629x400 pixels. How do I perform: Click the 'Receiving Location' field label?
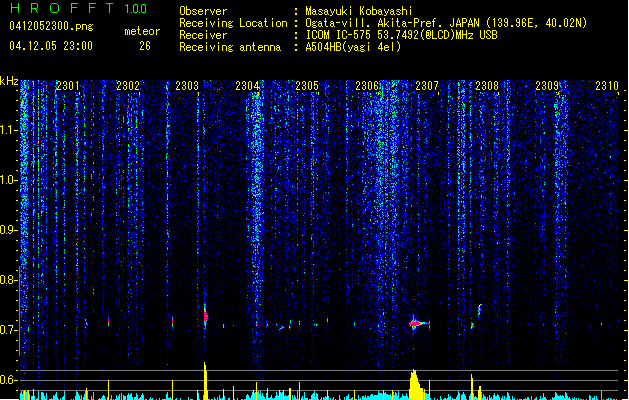pos(233,23)
